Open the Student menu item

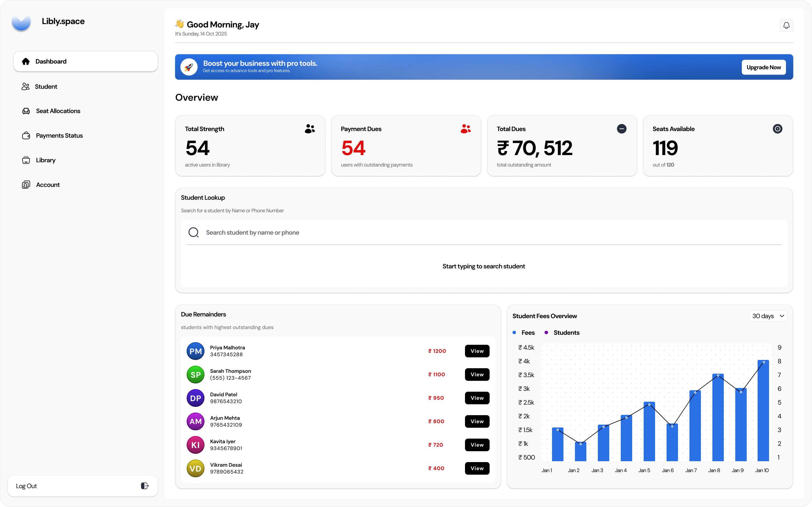(x=46, y=86)
